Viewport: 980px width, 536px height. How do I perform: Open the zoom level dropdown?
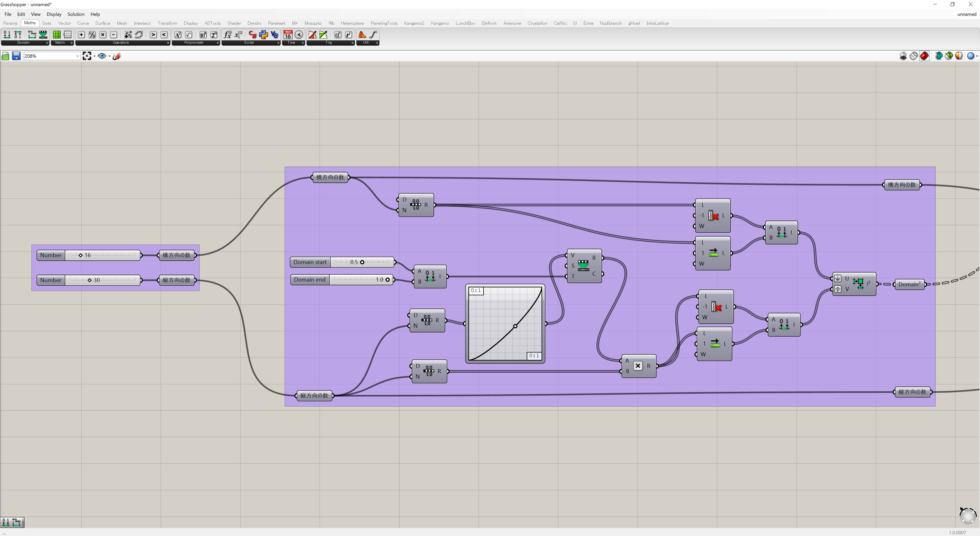pyautogui.click(x=77, y=56)
